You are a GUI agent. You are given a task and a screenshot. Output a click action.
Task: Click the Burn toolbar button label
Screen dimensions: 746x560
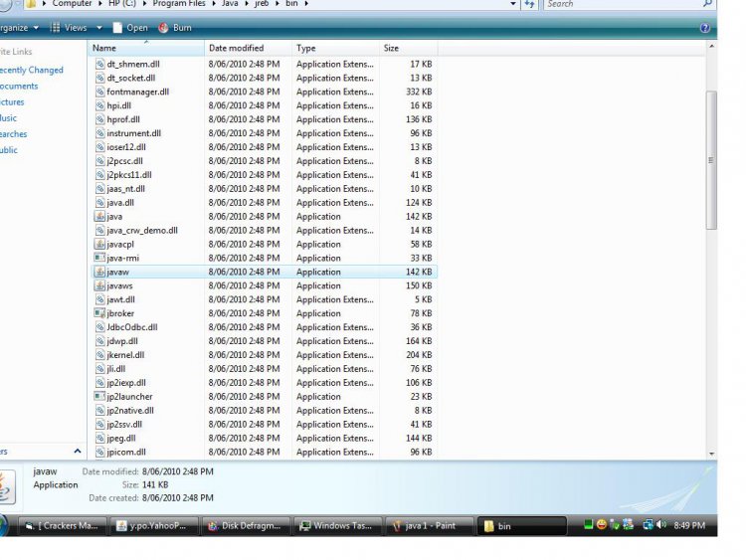[182, 28]
